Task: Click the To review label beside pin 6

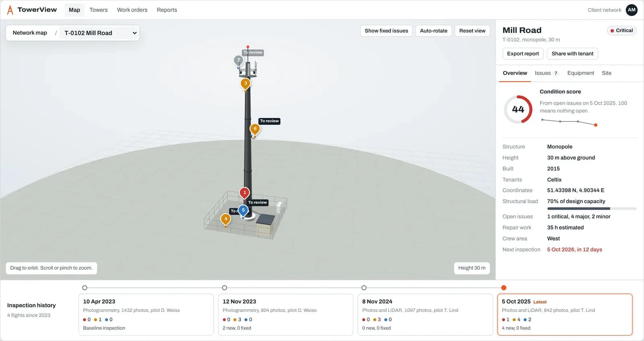Action: (x=269, y=121)
